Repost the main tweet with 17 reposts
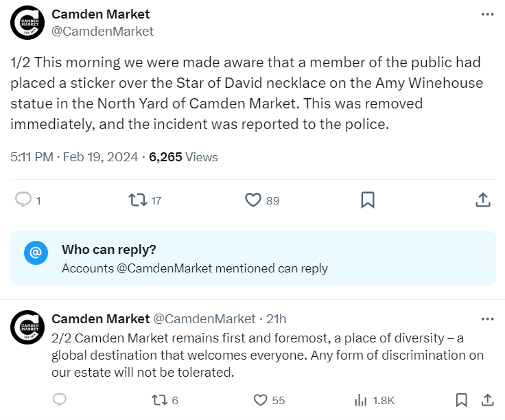 tap(138, 200)
